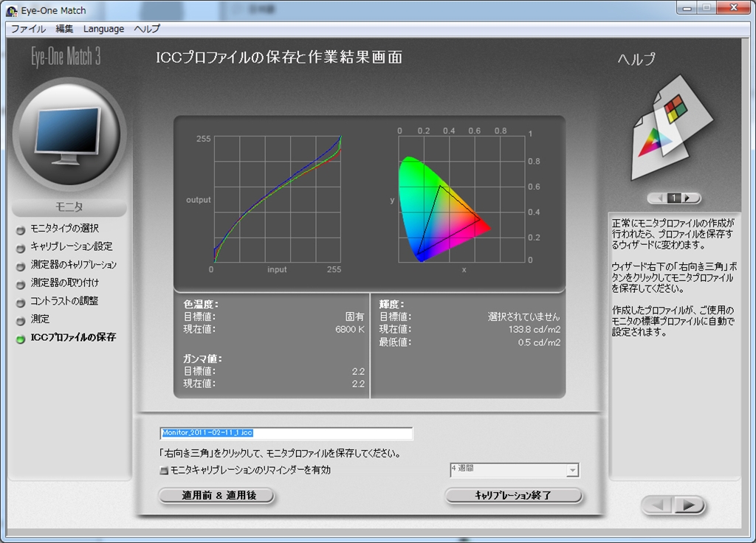Viewport: 756px width, 543px height.
Task: Select the コントラストの調整 step
Action: coord(64,301)
